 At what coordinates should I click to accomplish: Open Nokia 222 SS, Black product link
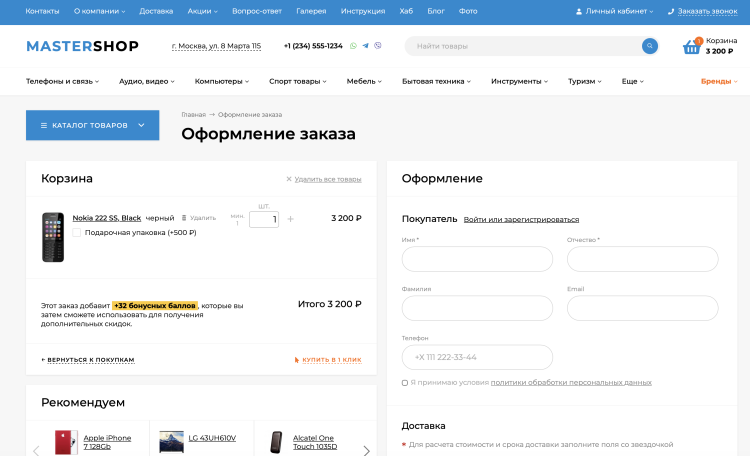click(107, 218)
